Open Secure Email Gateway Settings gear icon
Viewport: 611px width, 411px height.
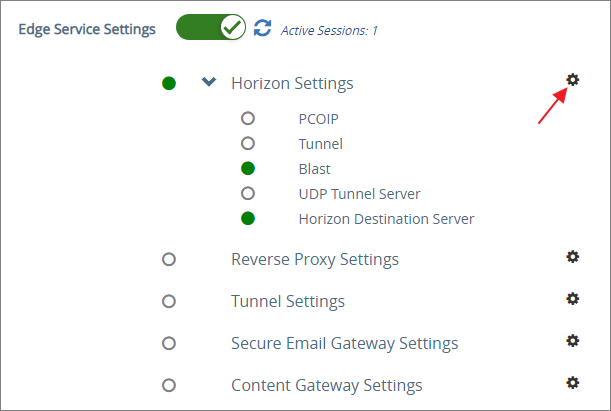coord(573,341)
